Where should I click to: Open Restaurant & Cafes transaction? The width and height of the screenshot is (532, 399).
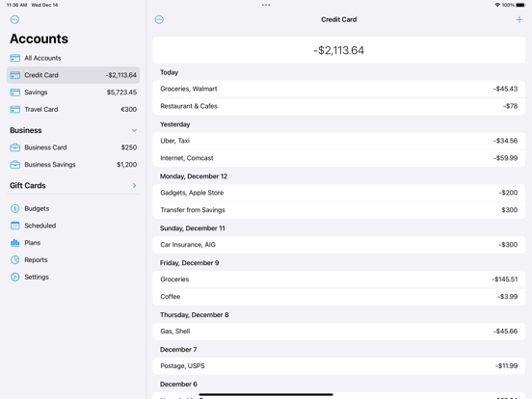pos(339,106)
